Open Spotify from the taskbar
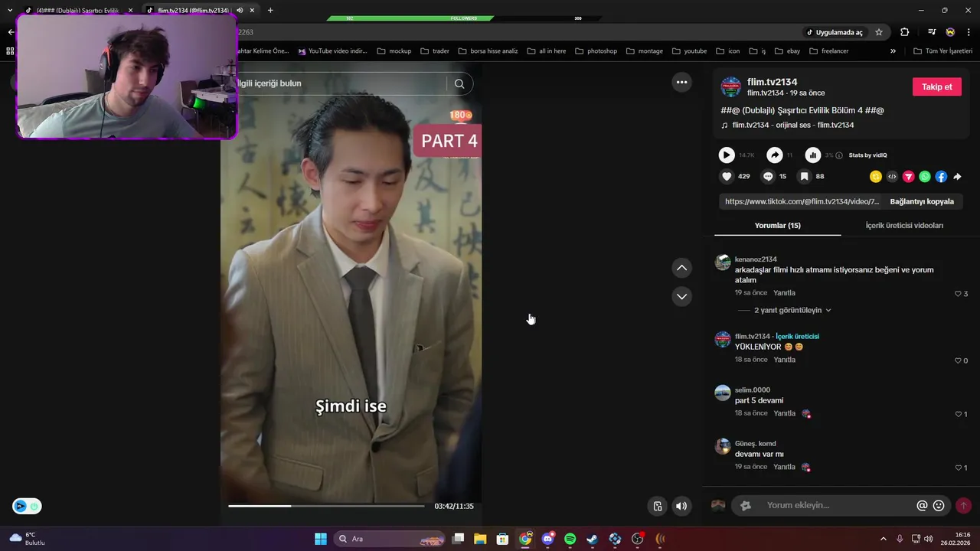This screenshot has width=980, height=551. [x=570, y=539]
